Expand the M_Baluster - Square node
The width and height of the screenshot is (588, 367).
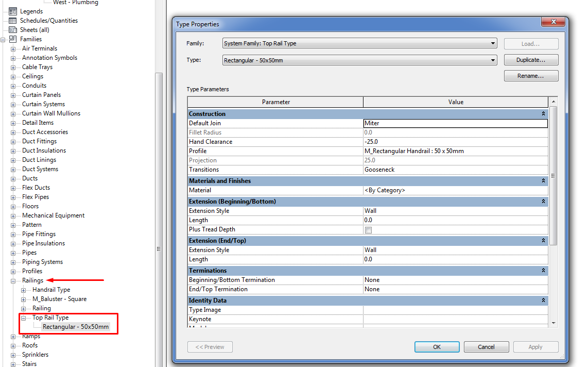tap(23, 299)
